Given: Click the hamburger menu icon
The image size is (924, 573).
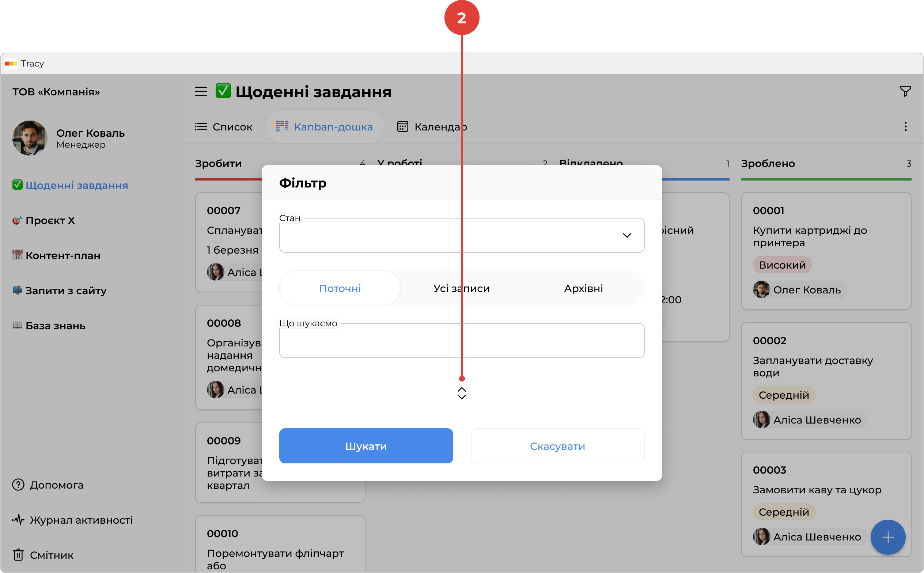Looking at the screenshot, I should pos(201,91).
